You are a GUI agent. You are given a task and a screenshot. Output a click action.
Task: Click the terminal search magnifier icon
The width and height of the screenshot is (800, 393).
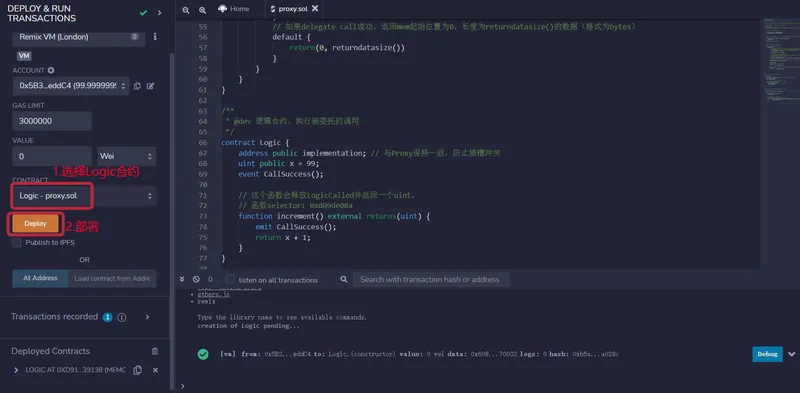tap(344, 280)
